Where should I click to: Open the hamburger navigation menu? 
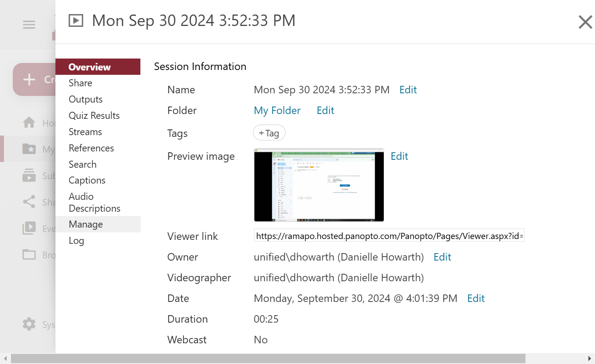tap(29, 25)
